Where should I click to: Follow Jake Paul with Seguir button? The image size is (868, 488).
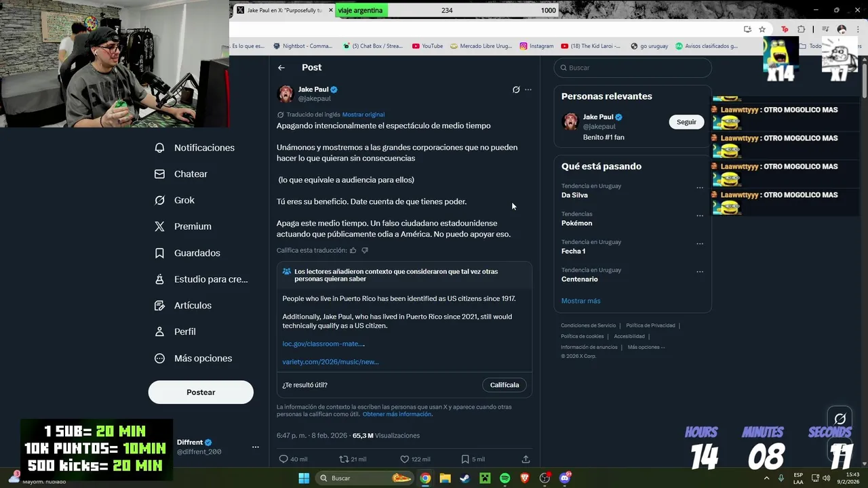(686, 122)
